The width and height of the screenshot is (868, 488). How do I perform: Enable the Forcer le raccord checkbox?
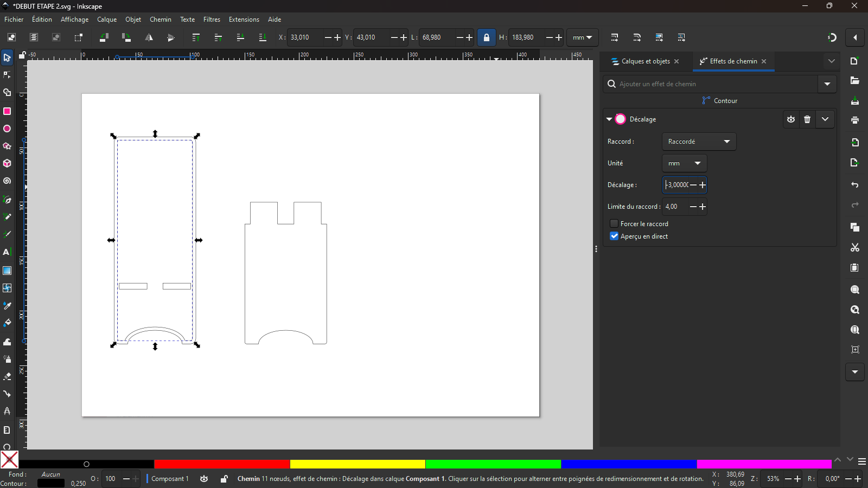coord(614,223)
